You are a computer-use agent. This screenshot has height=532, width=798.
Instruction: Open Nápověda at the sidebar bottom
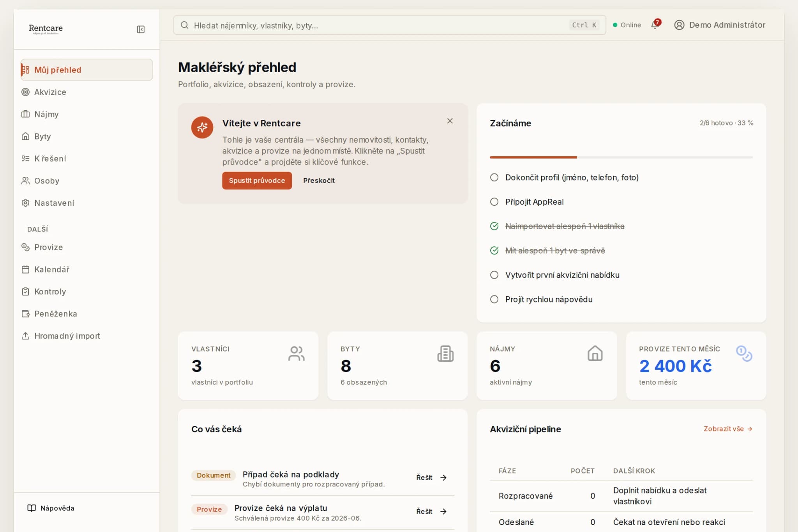(51, 508)
